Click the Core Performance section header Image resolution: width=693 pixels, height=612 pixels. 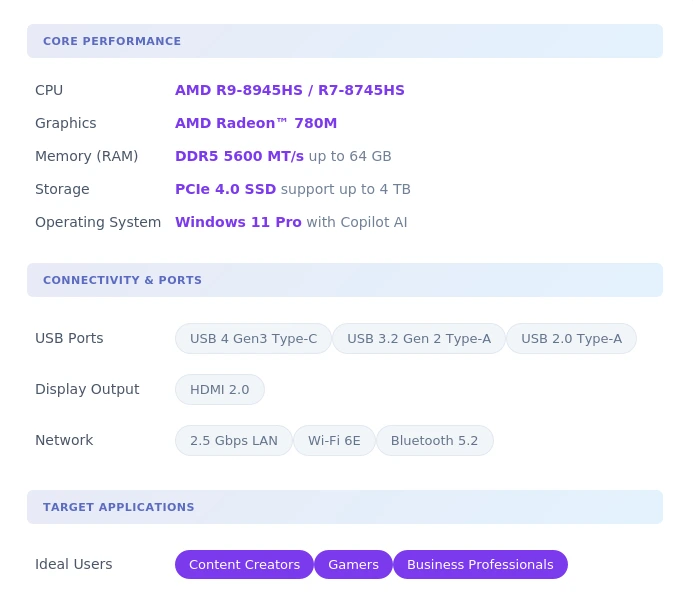click(112, 41)
